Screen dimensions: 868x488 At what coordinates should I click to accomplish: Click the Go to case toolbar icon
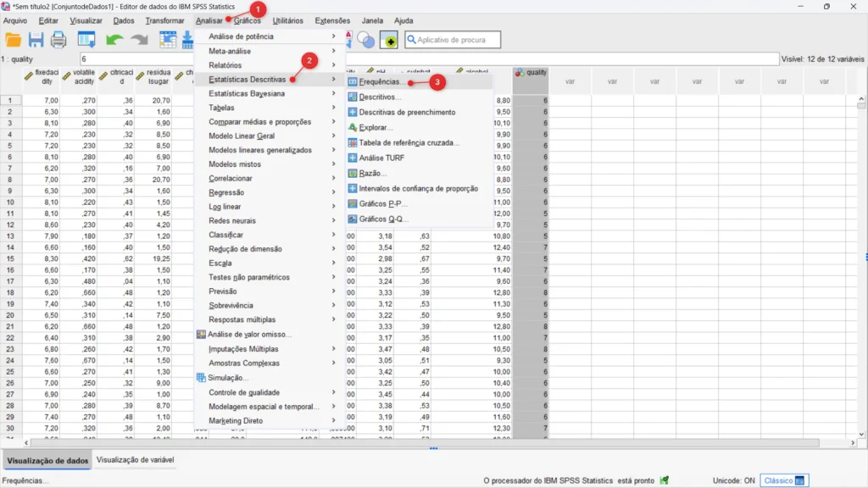pyautogui.click(x=168, y=40)
